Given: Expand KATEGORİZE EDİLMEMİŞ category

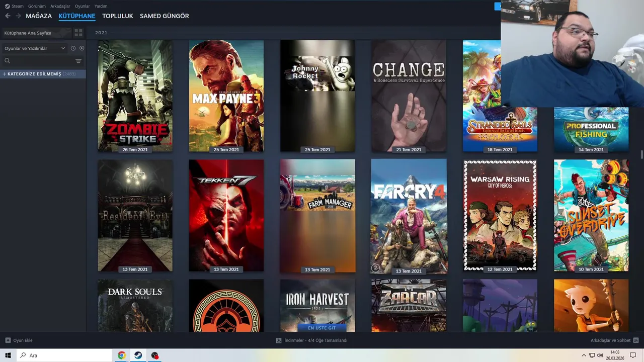Looking at the screenshot, I should (x=43, y=74).
